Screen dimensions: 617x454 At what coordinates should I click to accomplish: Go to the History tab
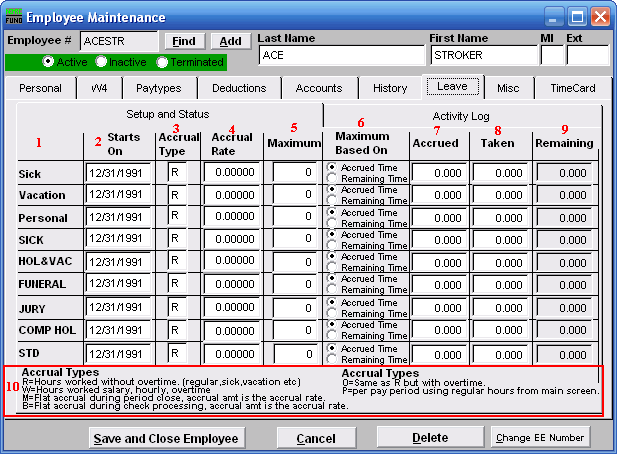pyautogui.click(x=390, y=88)
